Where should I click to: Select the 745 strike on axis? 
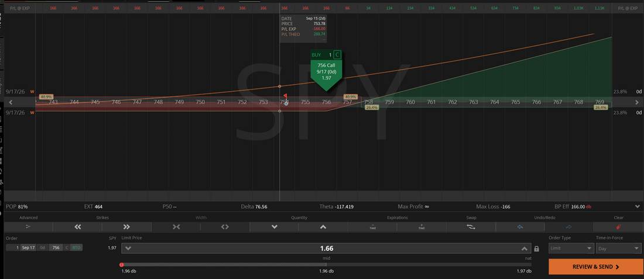[x=95, y=102]
